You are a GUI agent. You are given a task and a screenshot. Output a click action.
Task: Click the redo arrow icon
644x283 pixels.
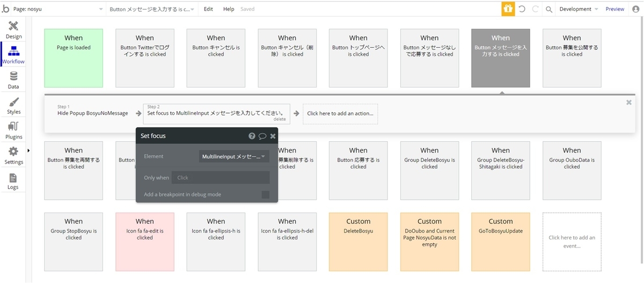coord(535,9)
